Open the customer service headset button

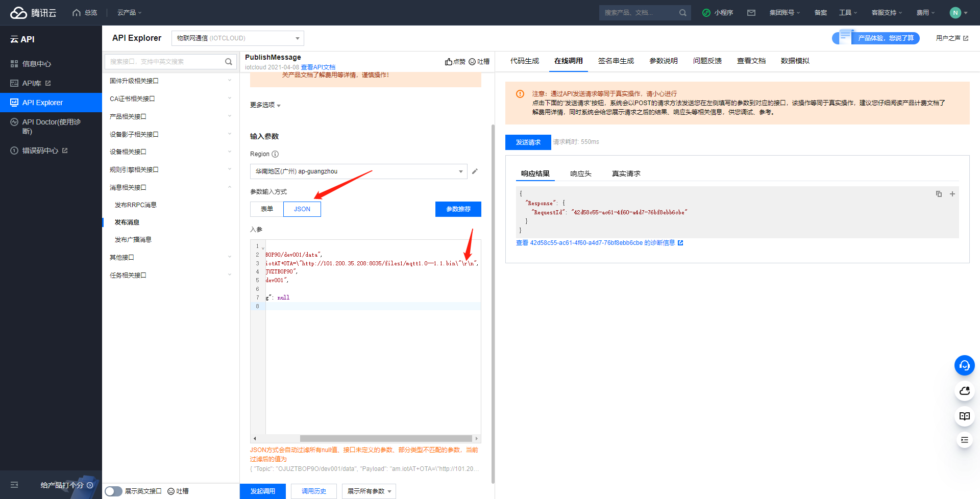coord(965,365)
